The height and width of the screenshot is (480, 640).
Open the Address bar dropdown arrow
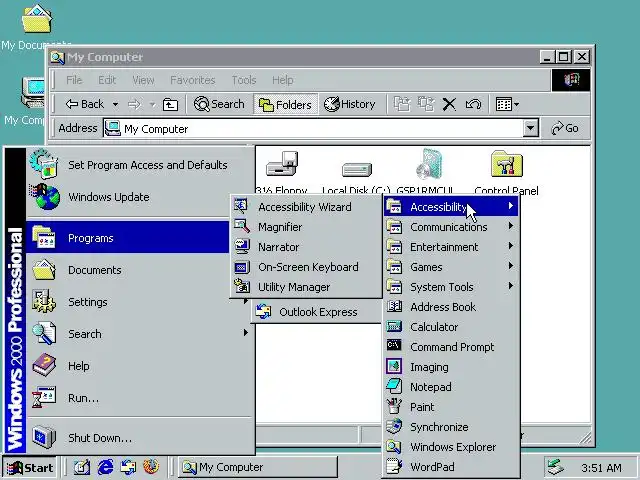coord(530,129)
